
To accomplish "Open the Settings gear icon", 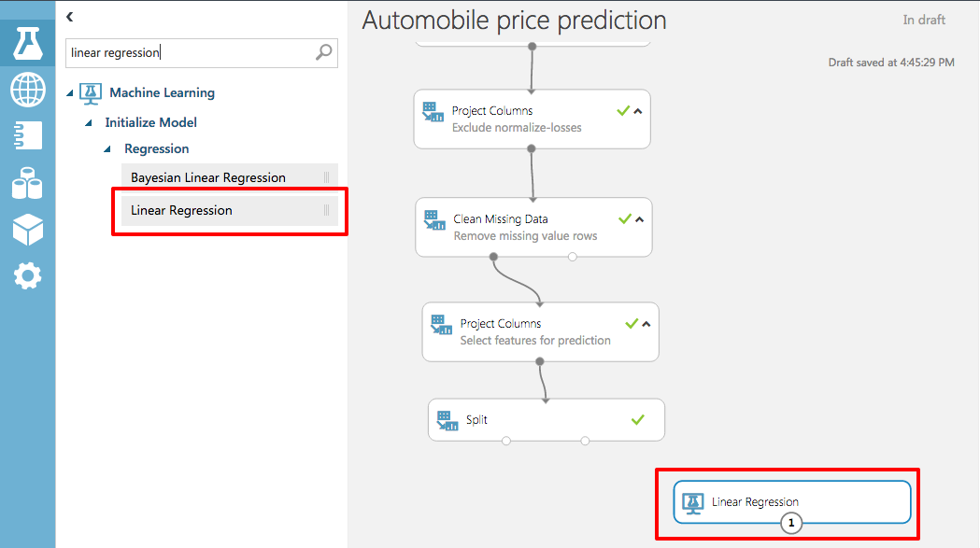I will point(27,275).
